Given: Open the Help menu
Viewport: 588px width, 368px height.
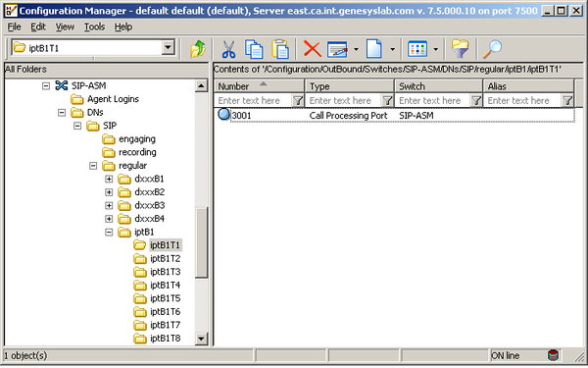Looking at the screenshot, I should [x=123, y=27].
